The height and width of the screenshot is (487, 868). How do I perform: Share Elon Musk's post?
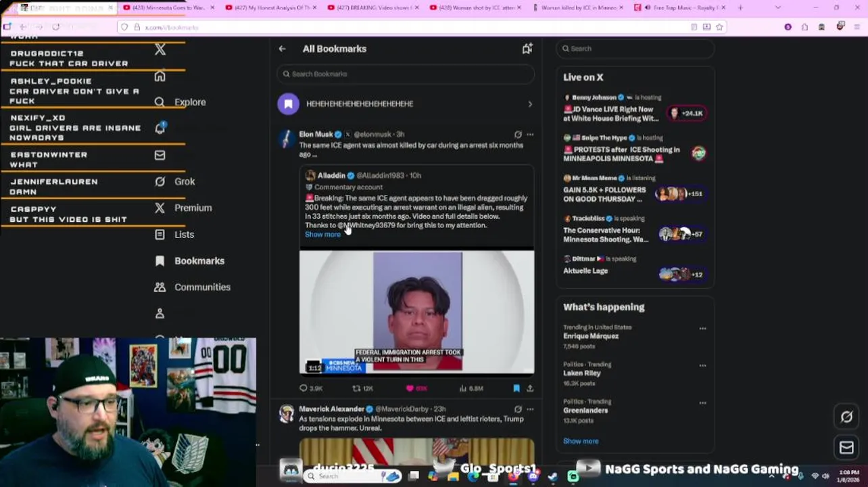(530, 388)
